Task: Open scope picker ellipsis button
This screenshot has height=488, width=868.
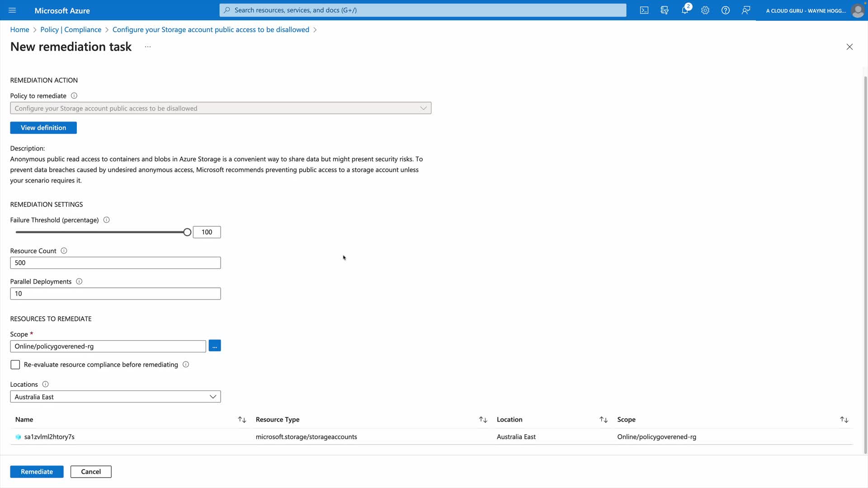Action: coord(215,346)
